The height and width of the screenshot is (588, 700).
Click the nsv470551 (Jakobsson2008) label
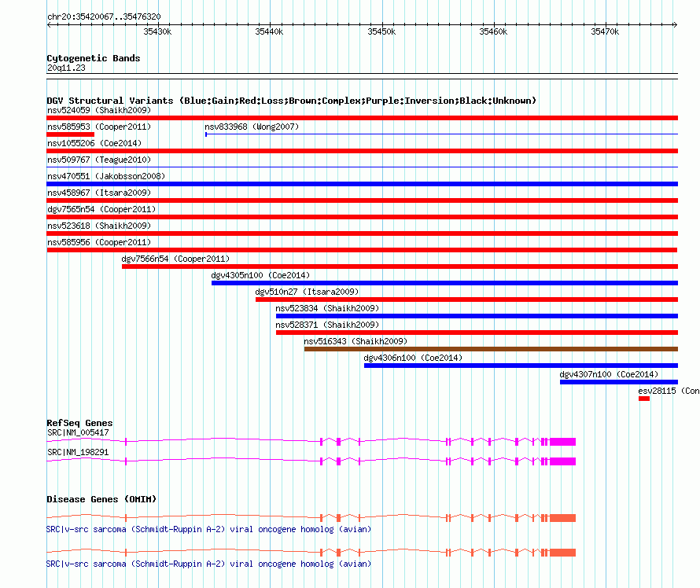106,176
